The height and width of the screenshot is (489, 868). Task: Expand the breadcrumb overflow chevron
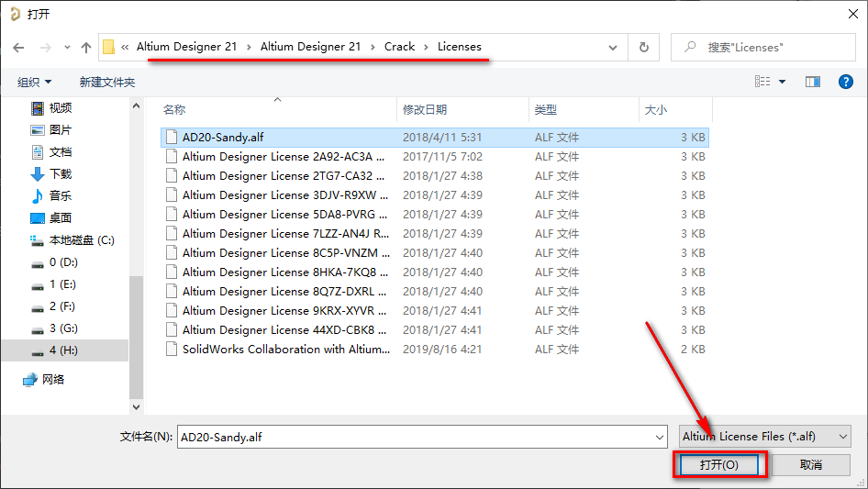(x=125, y=47)
